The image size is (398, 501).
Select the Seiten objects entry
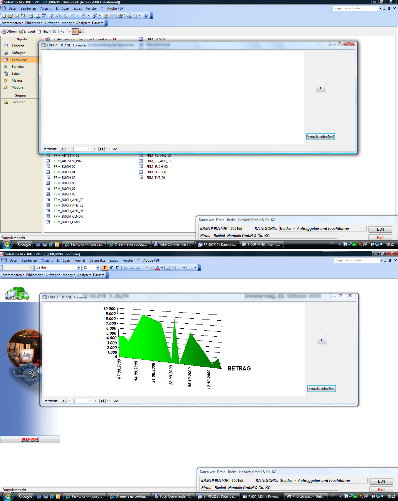coord(16,74)
